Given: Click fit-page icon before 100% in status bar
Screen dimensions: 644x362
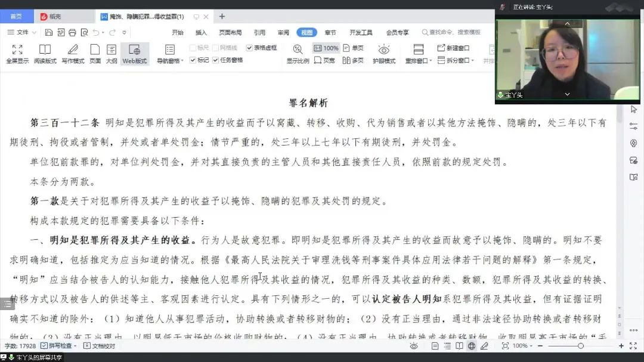Looking at the screenshot, I should pyautogui.click(x=505, y=346).
